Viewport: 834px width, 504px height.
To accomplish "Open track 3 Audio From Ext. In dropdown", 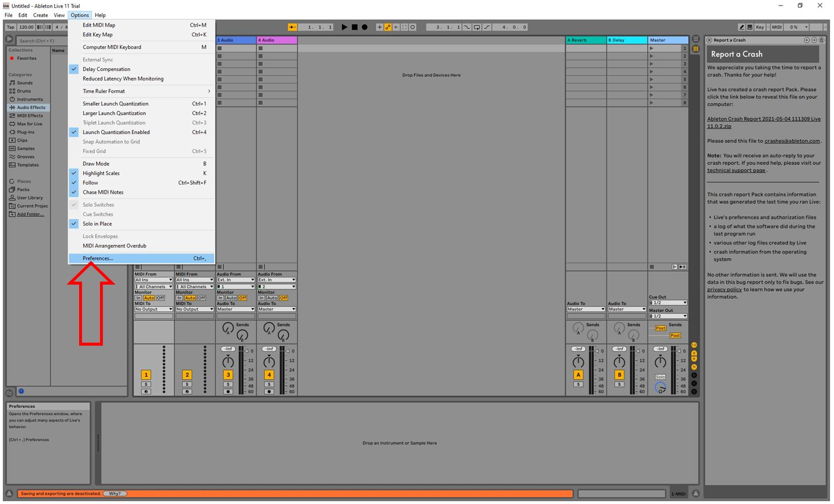I will tap(236, 280).
